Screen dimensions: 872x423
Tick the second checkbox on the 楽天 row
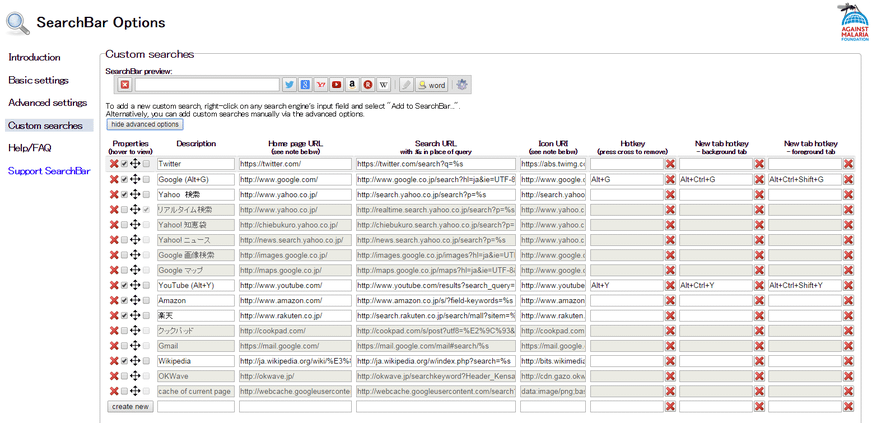[146, 315]
